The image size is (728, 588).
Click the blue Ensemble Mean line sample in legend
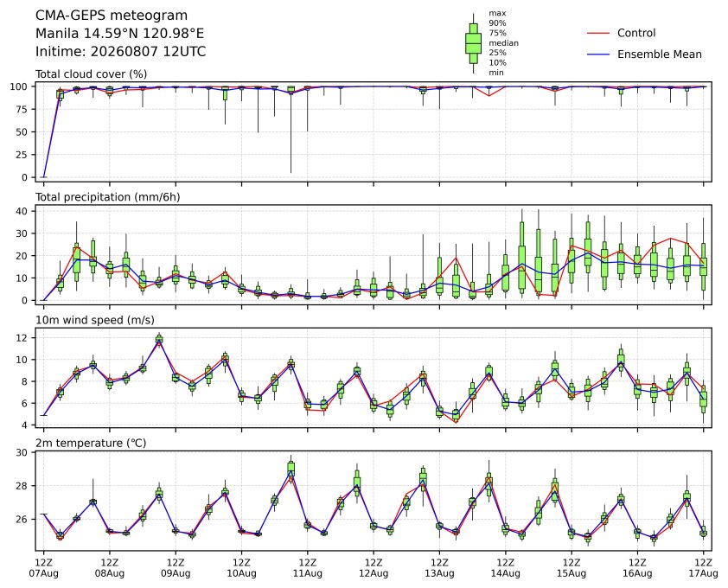click(x=598, y=54)
